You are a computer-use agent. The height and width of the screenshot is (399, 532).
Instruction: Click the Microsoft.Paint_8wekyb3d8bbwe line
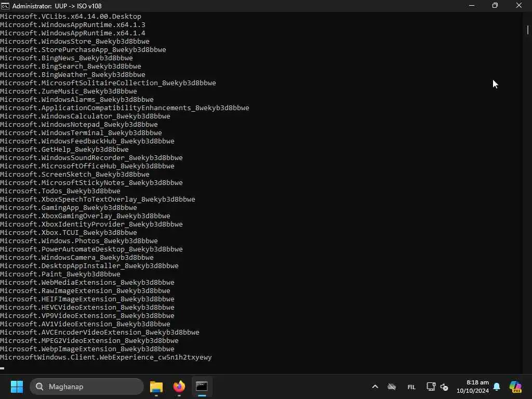click(60, 274)
